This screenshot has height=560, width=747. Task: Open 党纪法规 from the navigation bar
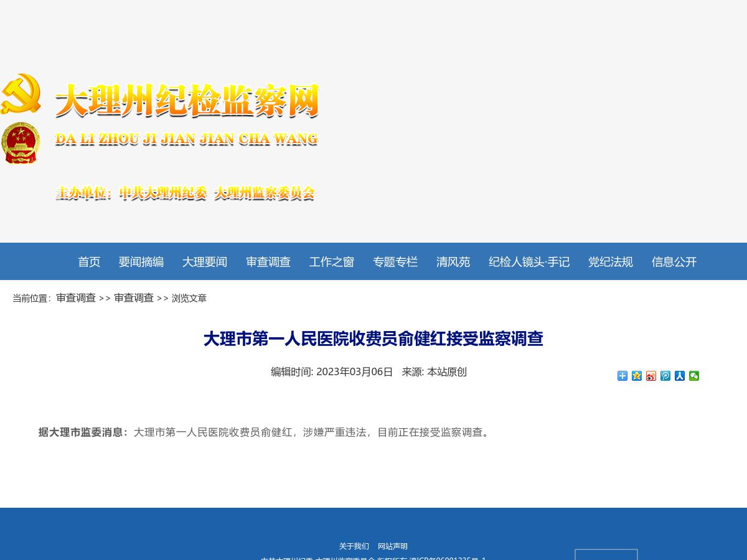[x=610, y=261]
